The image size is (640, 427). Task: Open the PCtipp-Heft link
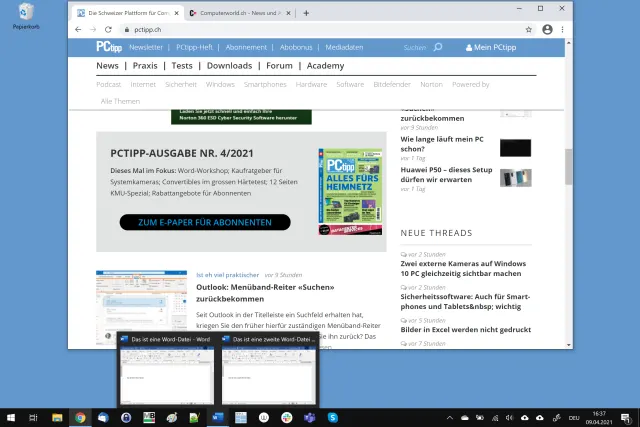[x=194, y=47]
